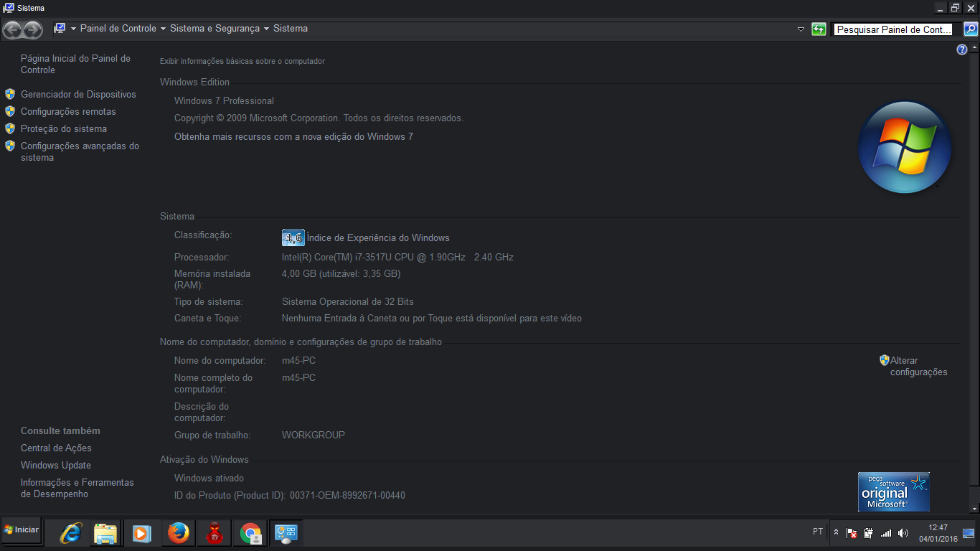Click Alterar configurações link
Screen dimensions: 980x551
pyautogui.click(x=919, y=366)
